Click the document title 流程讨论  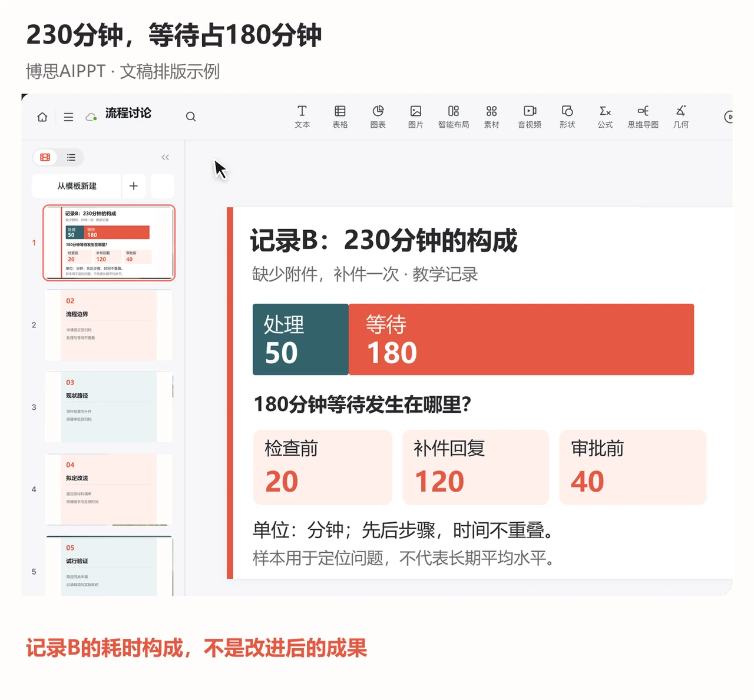pyautogui.click(x=128, y=113)
